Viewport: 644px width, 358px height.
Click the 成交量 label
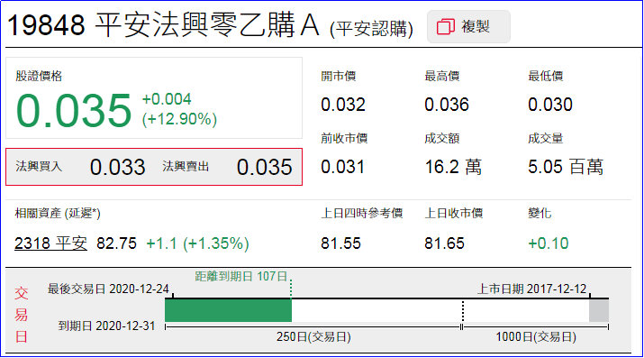click(546, 139)
